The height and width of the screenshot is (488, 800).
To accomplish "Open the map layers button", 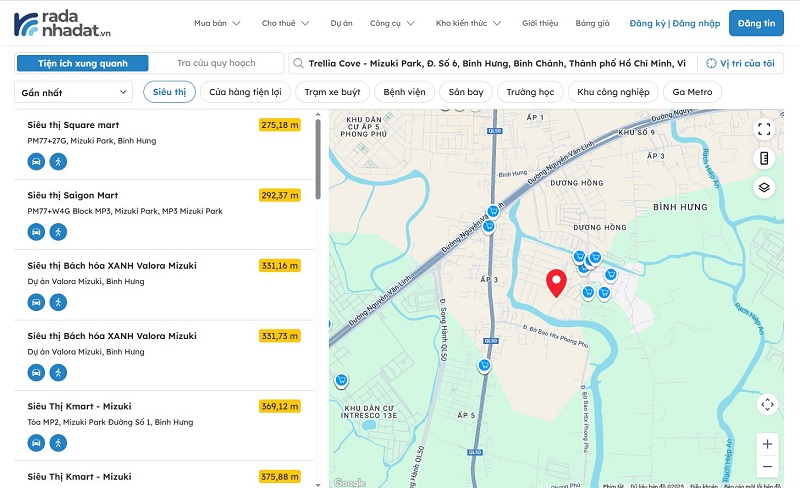I will [x=764, y=186].
